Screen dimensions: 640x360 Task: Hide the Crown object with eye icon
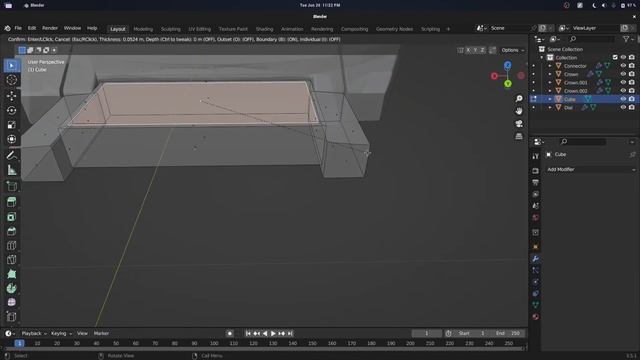click(623, 74)
